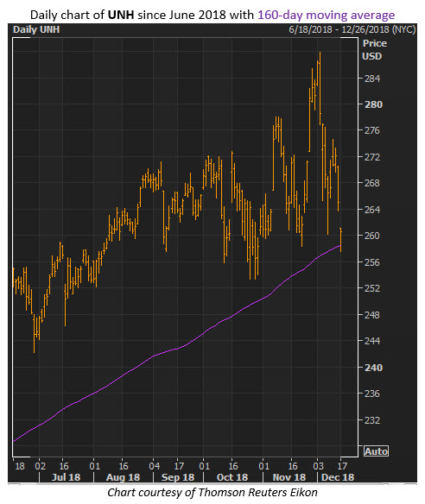The image size is (425, 504).
Task: Click the 284 price axis label
Action: (372, 79)
